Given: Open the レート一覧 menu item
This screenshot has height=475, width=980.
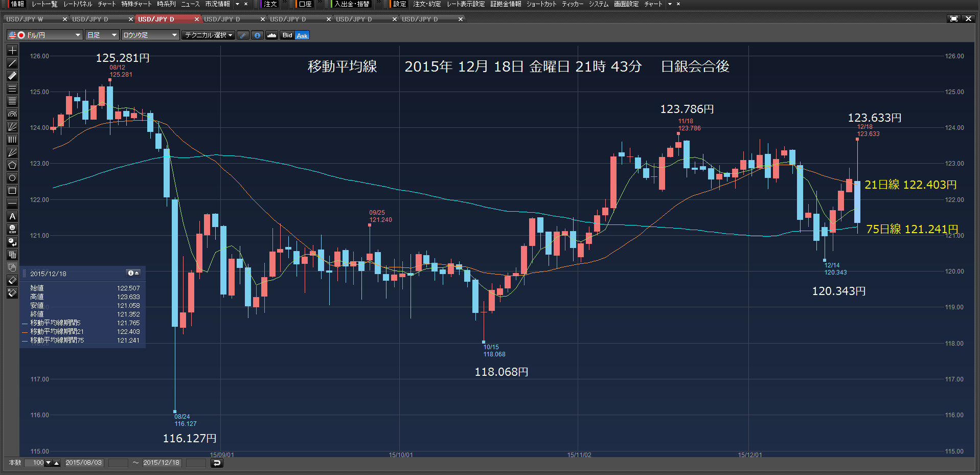Looking at the screenshot, I should 44,4.
